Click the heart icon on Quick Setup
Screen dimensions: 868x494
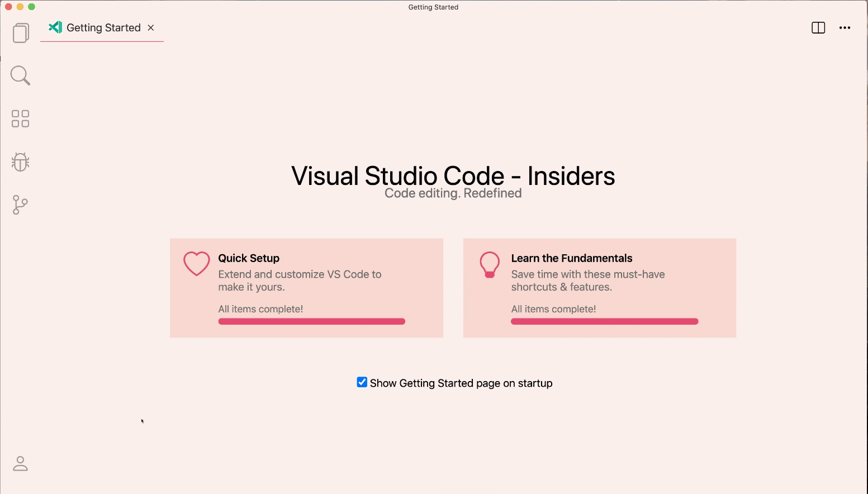pyautogui.click(x=197, y=264)
